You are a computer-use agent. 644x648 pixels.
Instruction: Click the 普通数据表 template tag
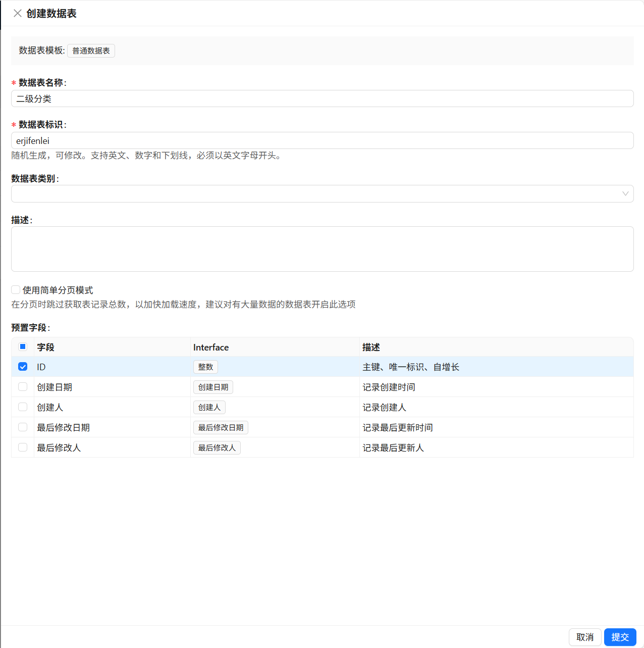(91, 51)
